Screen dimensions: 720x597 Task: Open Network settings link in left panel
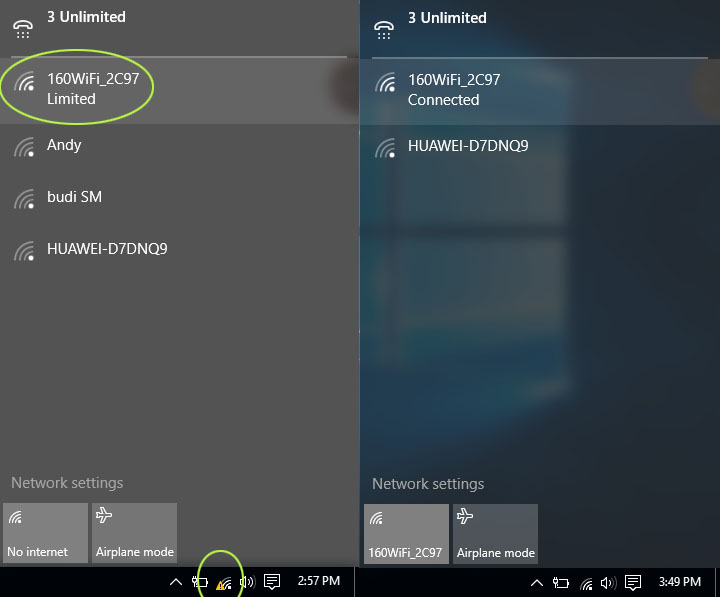[x=67, y=483]
